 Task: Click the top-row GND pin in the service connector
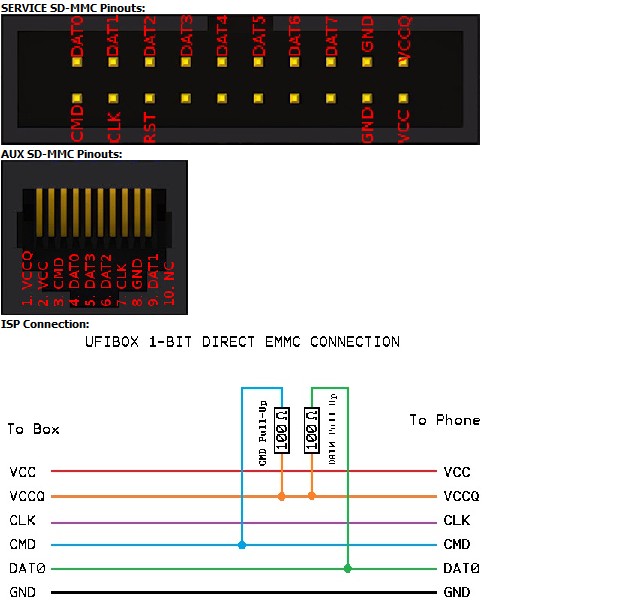point(367,62)
